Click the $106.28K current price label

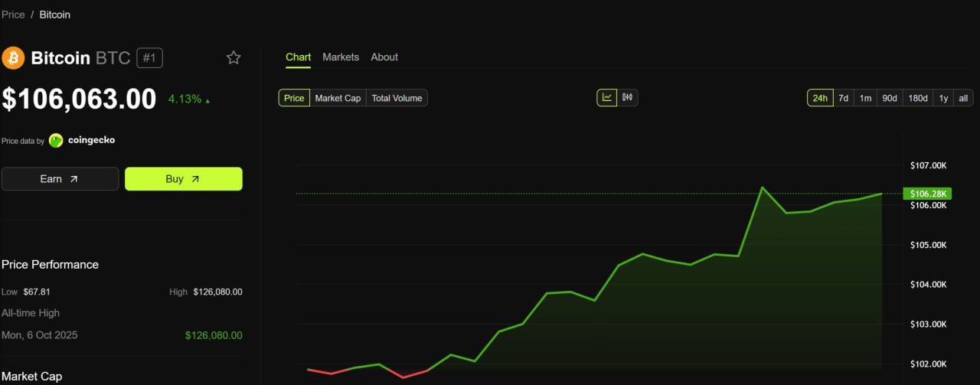click(927, 194)
